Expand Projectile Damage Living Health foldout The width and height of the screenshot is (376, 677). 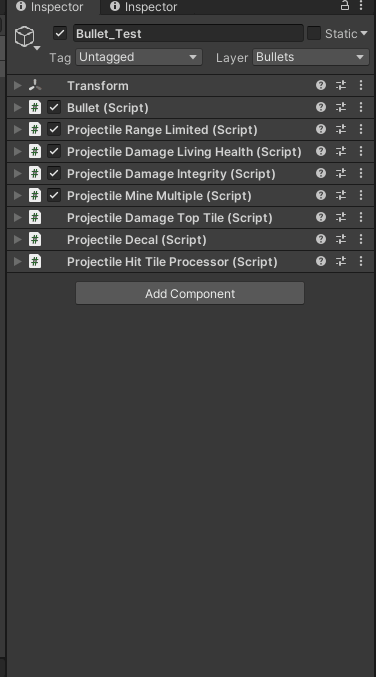point(18,152)
